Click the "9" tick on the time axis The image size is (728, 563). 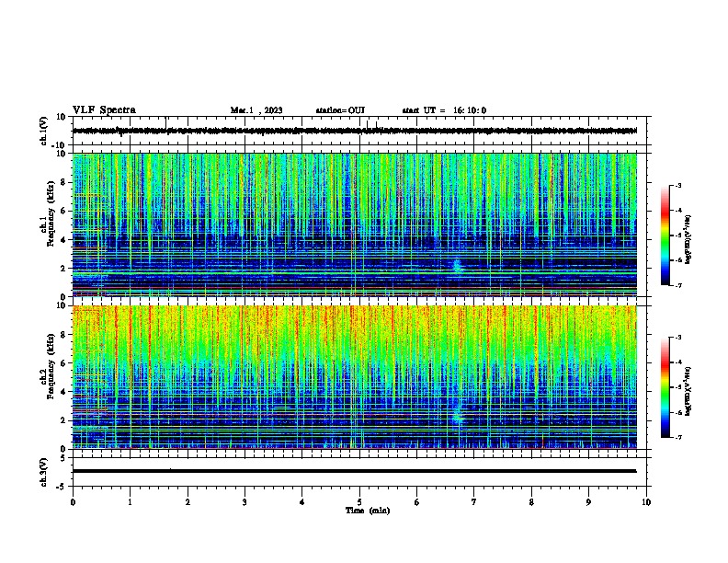pos(588,502)
